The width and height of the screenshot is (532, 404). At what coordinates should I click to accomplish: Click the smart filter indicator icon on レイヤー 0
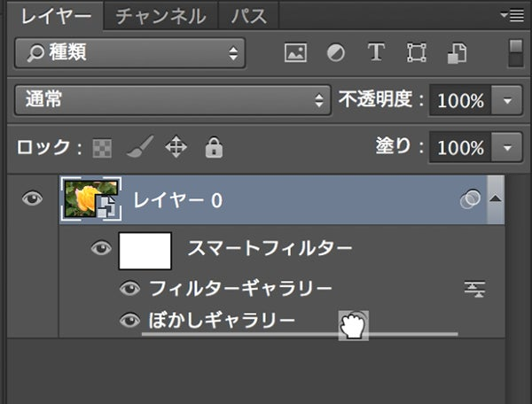coord(470,199)
